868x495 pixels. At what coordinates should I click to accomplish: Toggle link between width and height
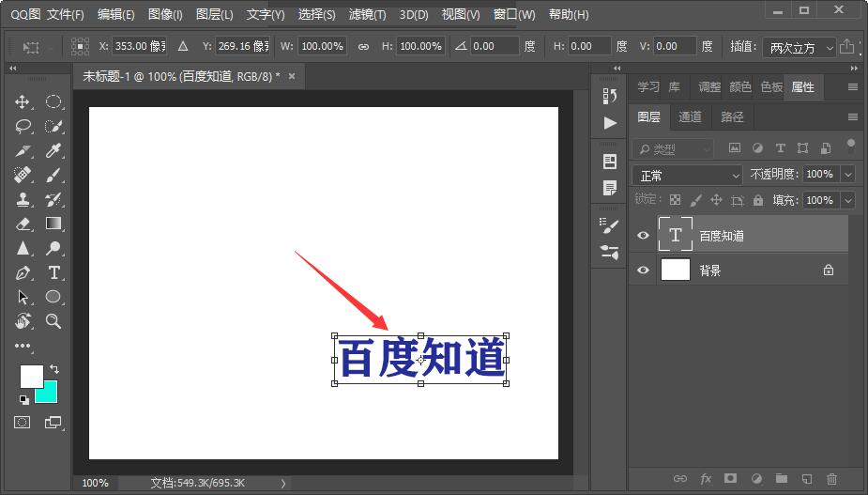click(x=363, y=47)
